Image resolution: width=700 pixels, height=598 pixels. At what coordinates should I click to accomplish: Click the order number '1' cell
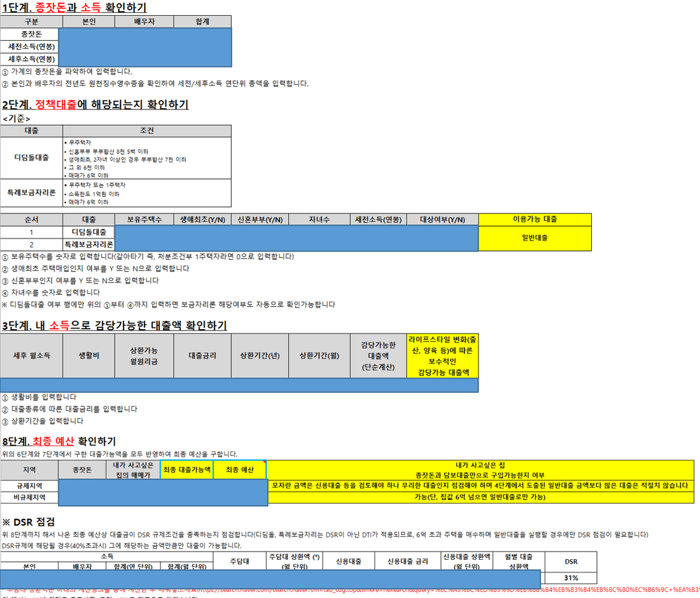[32, 232]
